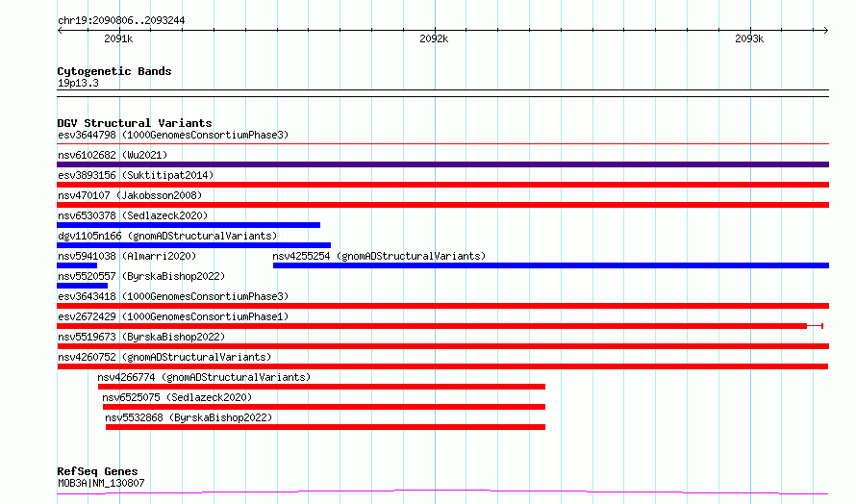Click the red nsv4260752 variant bar
The image size is (856, 504).
coord(442,366)
